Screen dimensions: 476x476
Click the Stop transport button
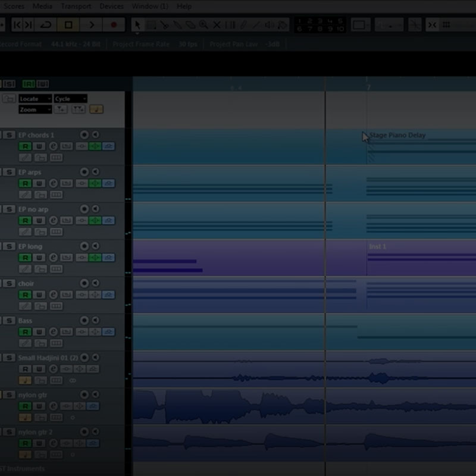coord(68,25)
